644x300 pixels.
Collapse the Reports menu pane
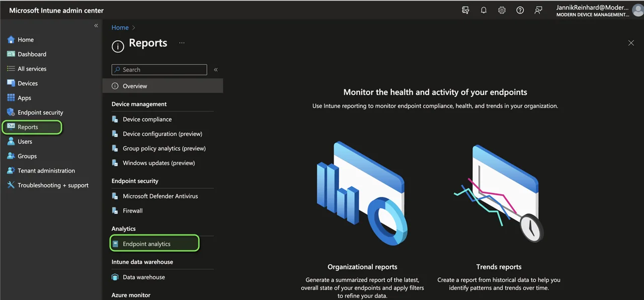pyautogui.click(x=216, y=70)
